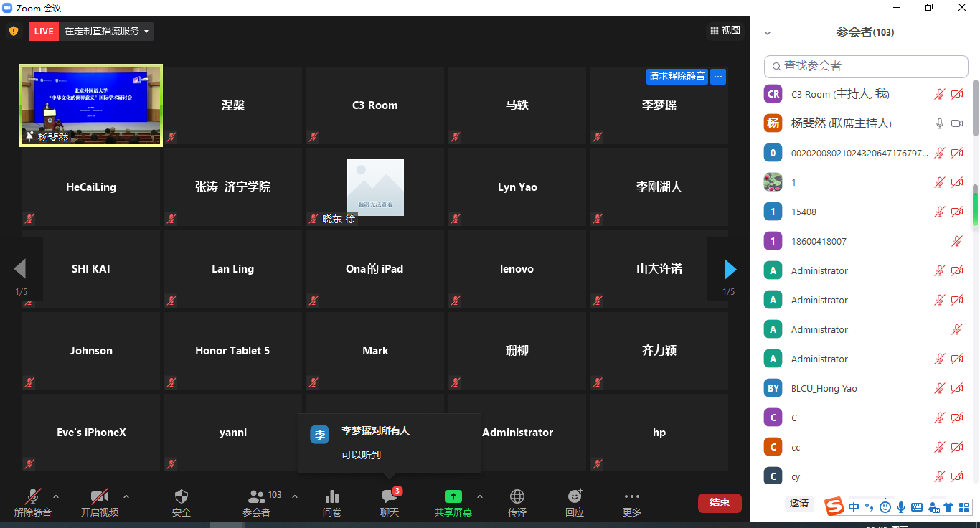
Task: Open the 安全 security panel
Action: (182, 502)
